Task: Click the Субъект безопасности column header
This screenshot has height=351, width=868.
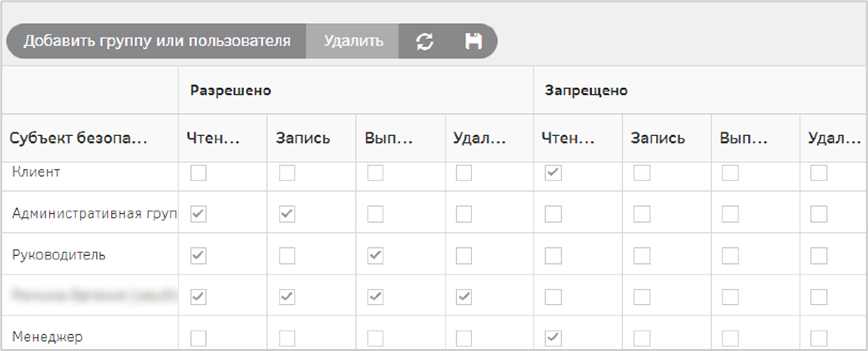Action: 78,139
